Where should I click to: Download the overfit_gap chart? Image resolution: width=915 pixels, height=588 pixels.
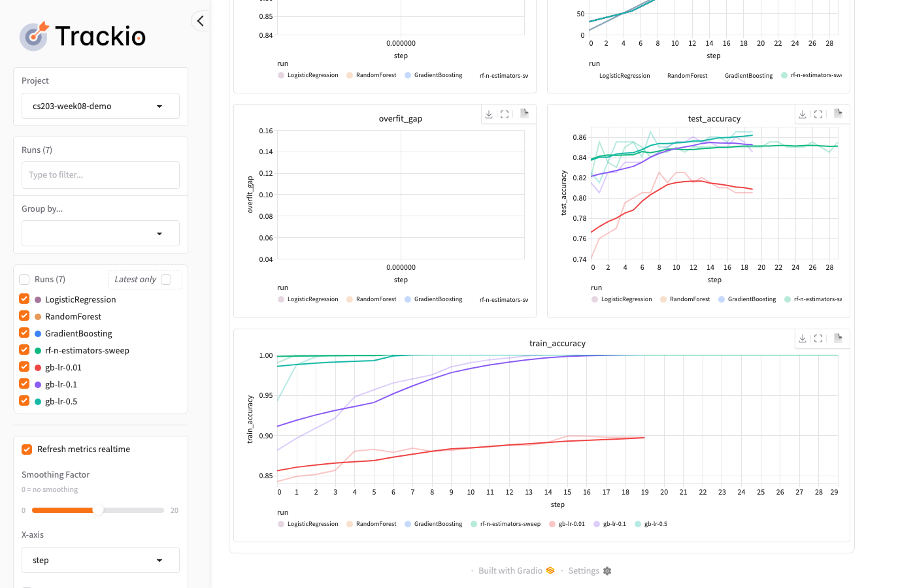click(x=489, y=114)
